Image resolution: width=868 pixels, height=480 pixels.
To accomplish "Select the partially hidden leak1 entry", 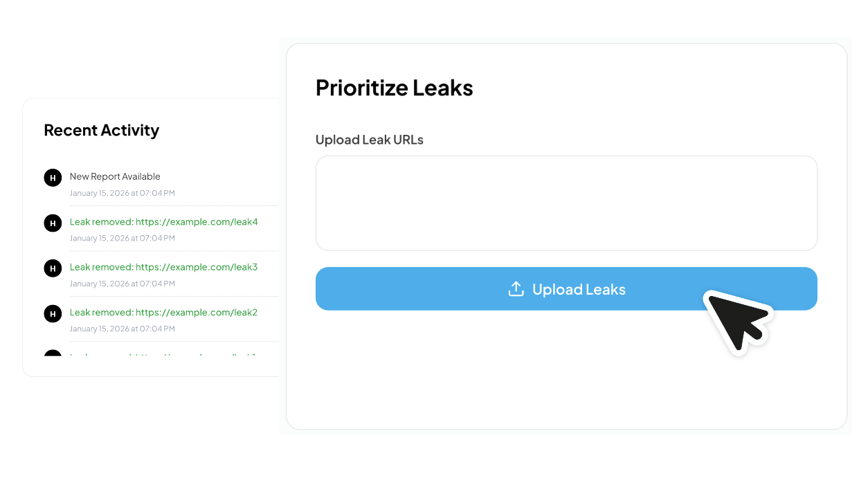I will (x=164, y=356).
